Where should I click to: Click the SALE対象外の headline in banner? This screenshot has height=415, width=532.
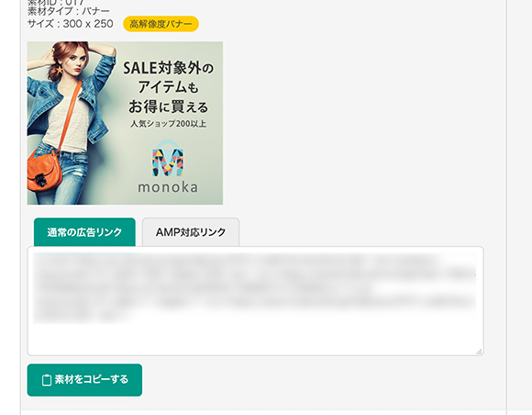pos(168,68)
